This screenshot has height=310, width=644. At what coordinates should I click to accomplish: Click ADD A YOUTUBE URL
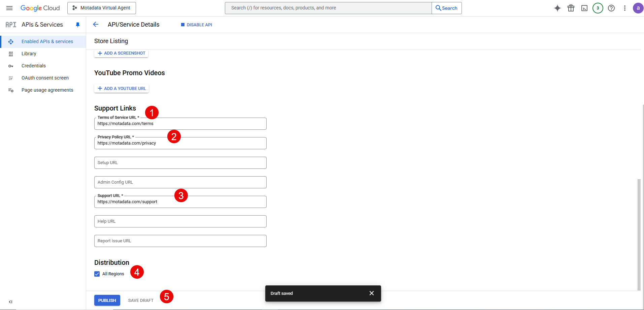pos(121,88)
